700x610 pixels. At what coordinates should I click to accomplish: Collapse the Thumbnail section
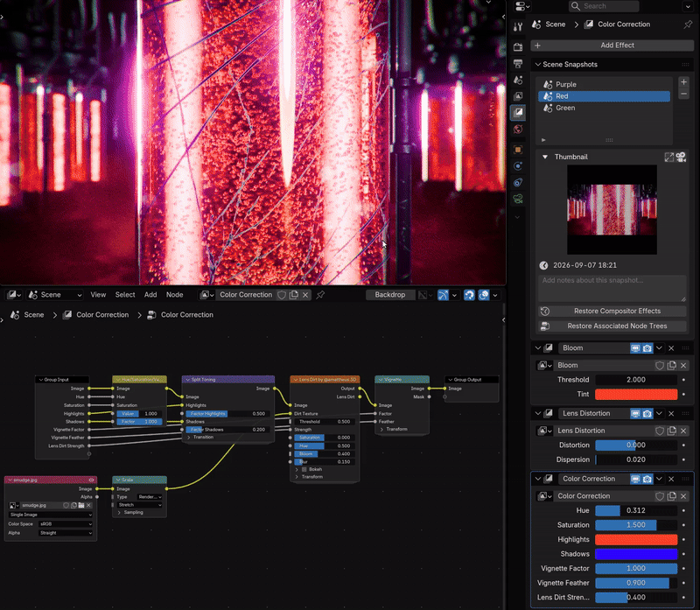click(x=544, y=157)
